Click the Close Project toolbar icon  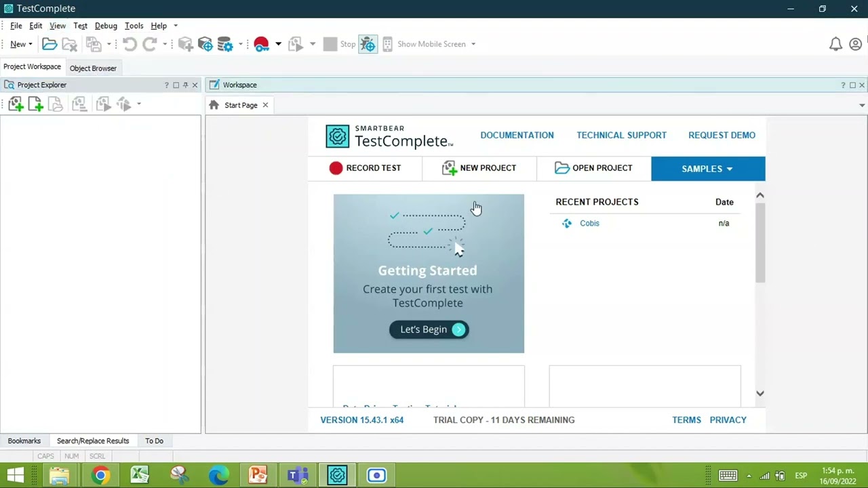pyautogui.click(x=69, y=44)
